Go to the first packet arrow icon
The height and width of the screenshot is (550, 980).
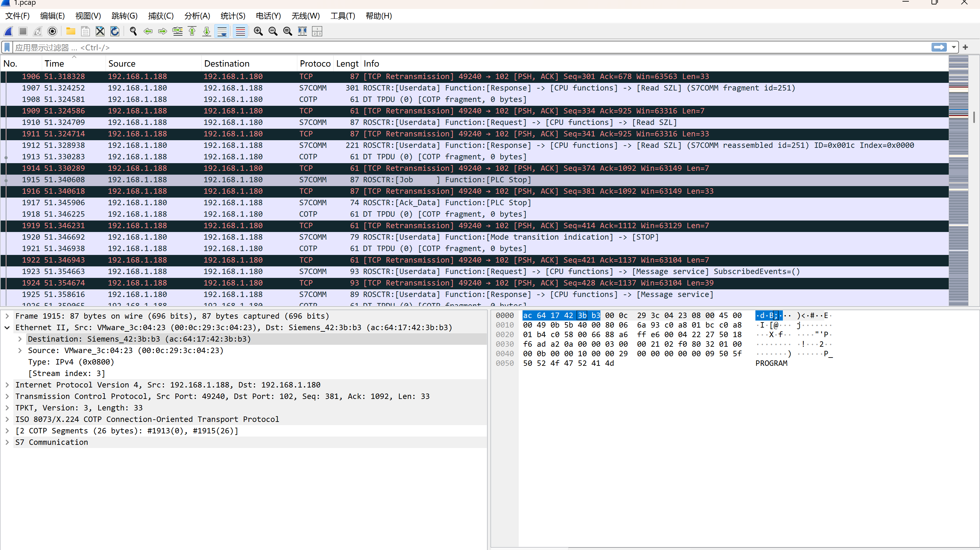tap(192, 31)
